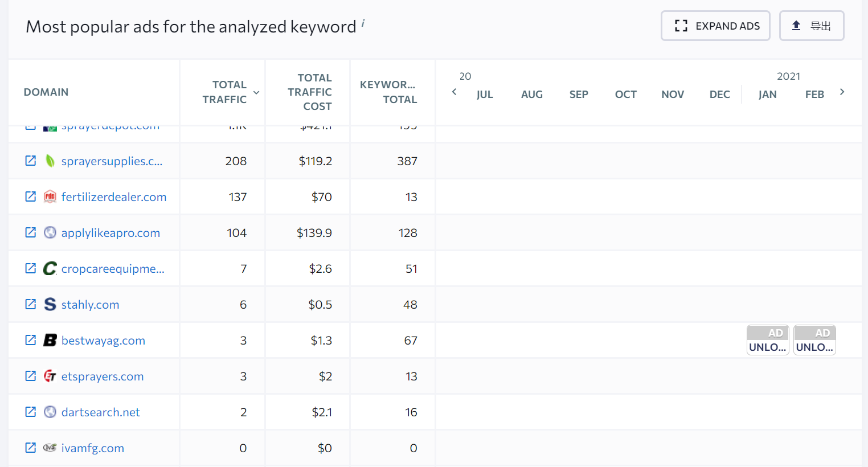Open the fertilizerdealer.com domain link
Screen dimensions: 868x467
114,197
